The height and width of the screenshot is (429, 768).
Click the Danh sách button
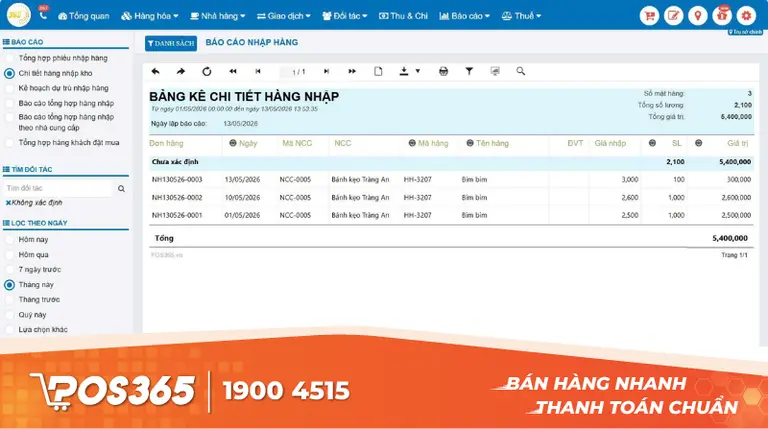[171, 43]
